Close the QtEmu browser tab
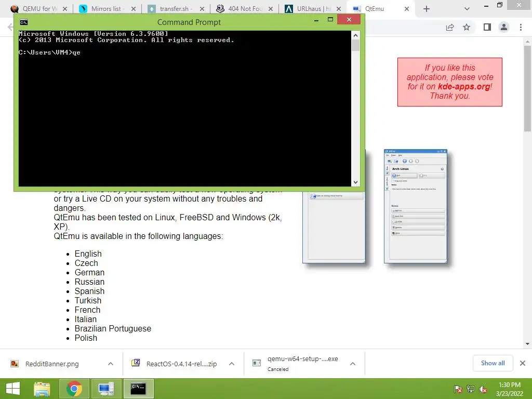Screen dimensions: 532x399 coord(406,9)
